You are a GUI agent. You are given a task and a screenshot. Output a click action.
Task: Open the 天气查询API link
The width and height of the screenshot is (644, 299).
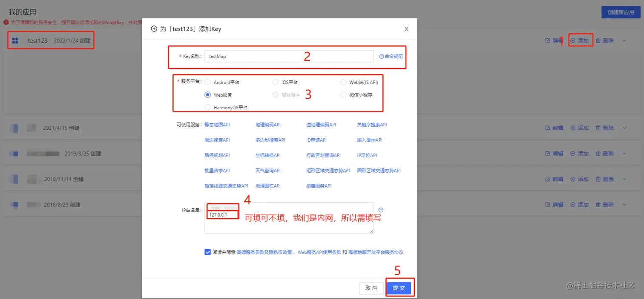[268, 171]
